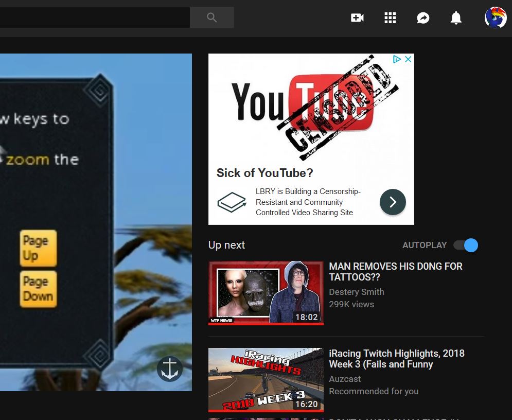This screenshot has height=420, width=512.
Task: Toggle the Autoplay switch
Action: [466, 246]
